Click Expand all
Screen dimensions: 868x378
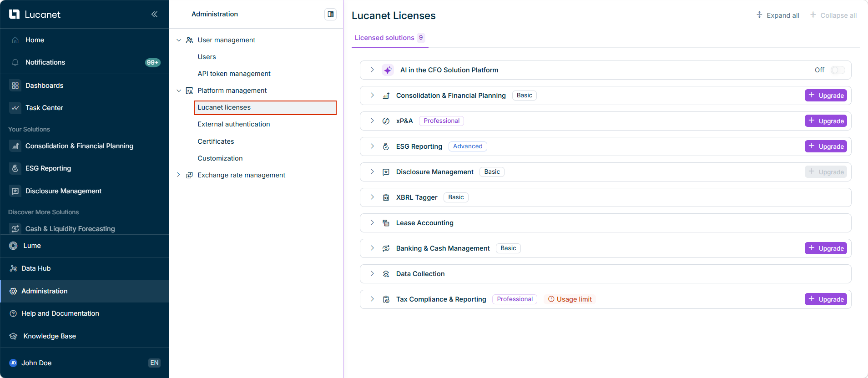(778, 15)
